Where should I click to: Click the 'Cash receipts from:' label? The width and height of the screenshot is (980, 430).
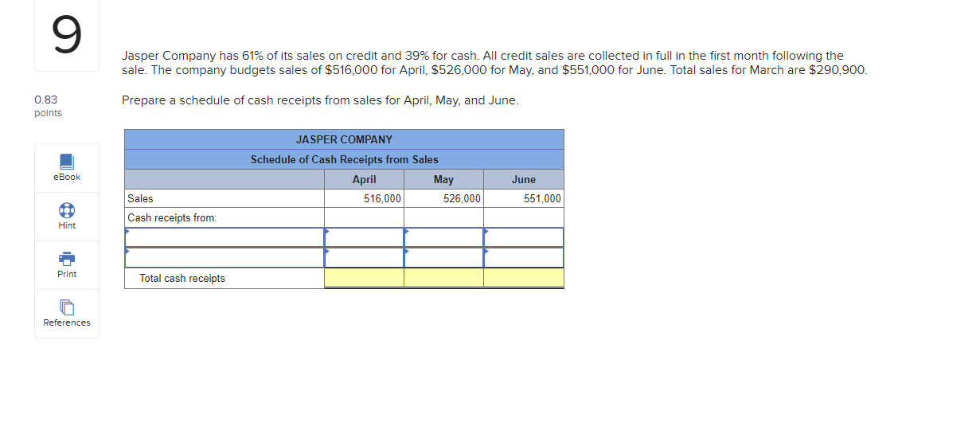click(172, 217)
